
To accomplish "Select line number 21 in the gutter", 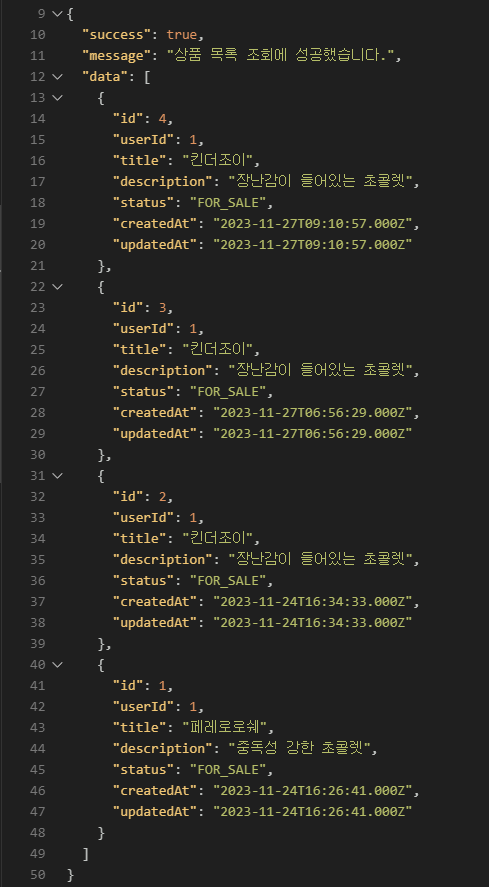I will pos(37,266).
